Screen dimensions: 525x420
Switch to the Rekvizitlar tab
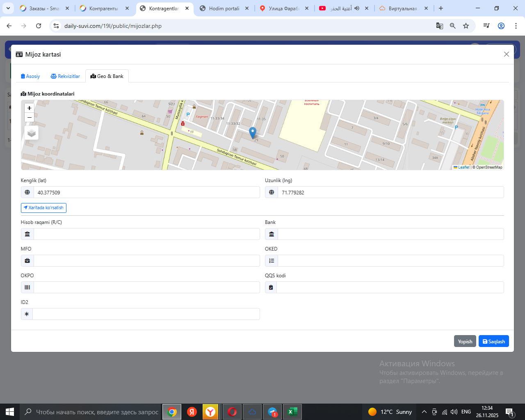pyautogui.click(x=65, y=76)
